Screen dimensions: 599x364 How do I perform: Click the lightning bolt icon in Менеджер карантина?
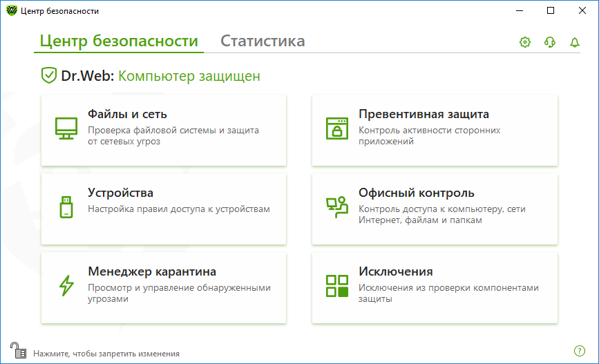(66, 286)
